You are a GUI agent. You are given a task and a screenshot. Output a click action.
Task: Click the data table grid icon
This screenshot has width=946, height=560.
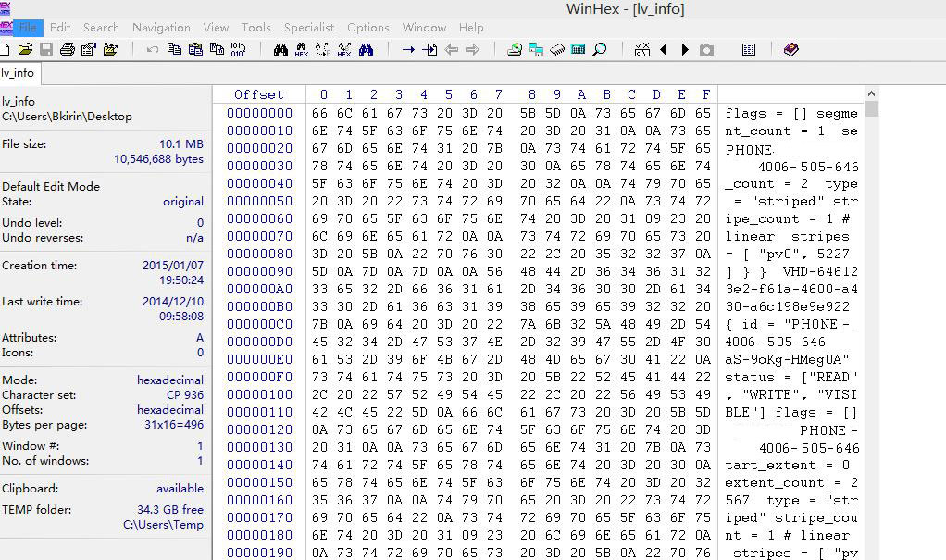pos(749,49)
